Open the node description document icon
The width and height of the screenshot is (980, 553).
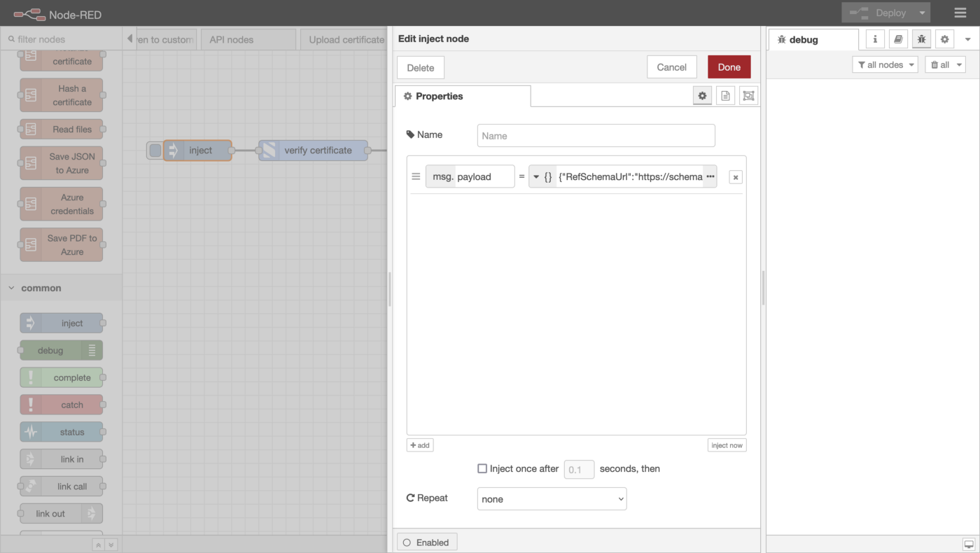point(725,96)
